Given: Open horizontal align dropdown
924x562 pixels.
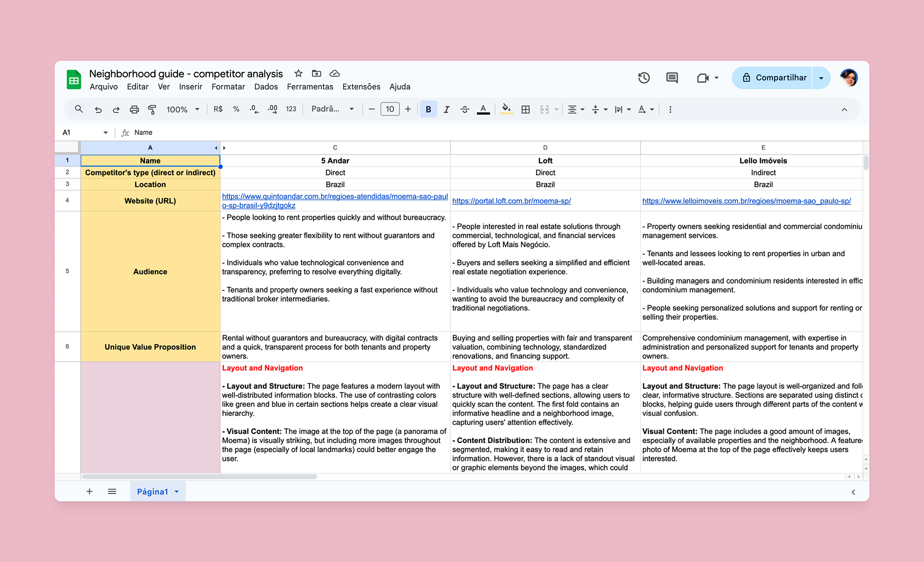Looking at the screenshot, I should (576, 109).
